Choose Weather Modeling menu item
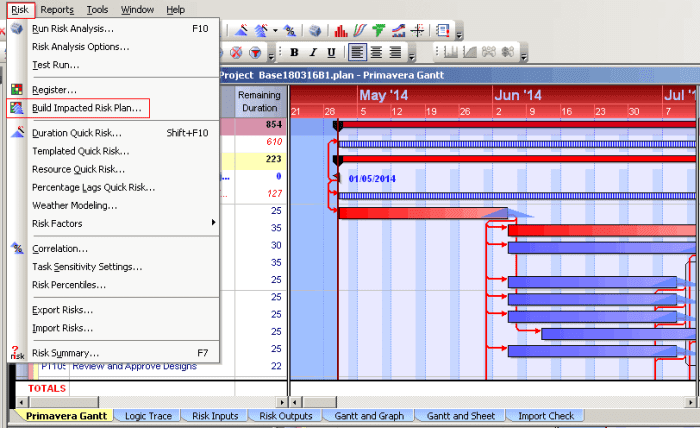Image resolution: width=700 pixels, height=428 pixels. (113, 205)
